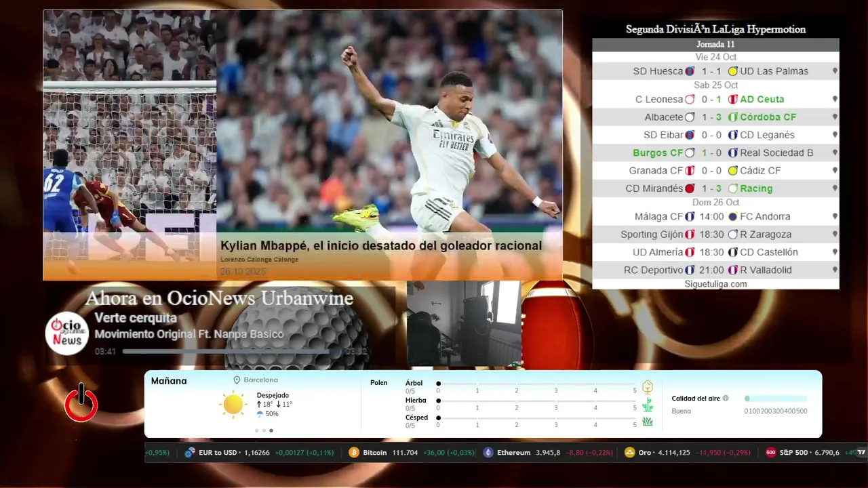Click the red power button icon
Viewport: 868px width, 488px height.
click(x=81, y=403)
